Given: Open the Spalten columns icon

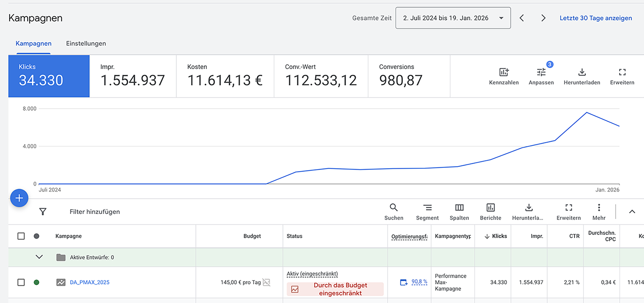Looking at the screenshot, I should click(x=459, y=208).
